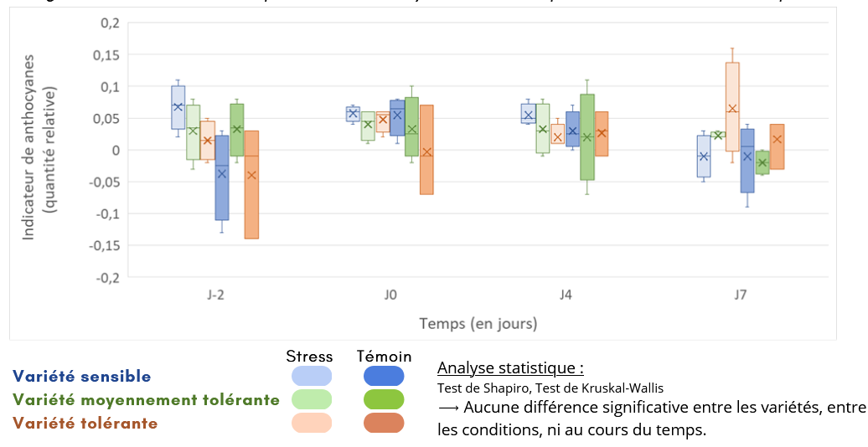Select the light green Stress legend swatch
Screen dimensions: 868x447
(312, 399)
